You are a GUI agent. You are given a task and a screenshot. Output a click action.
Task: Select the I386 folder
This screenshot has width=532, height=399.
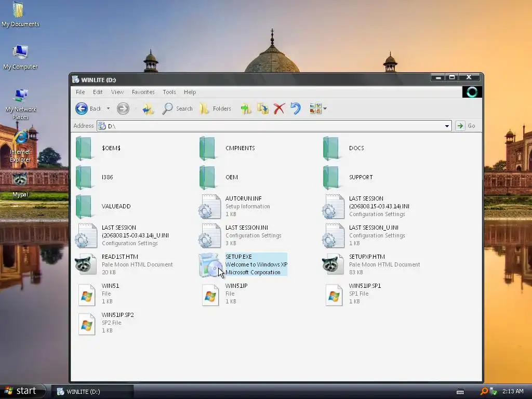click(x=95, y=177)
